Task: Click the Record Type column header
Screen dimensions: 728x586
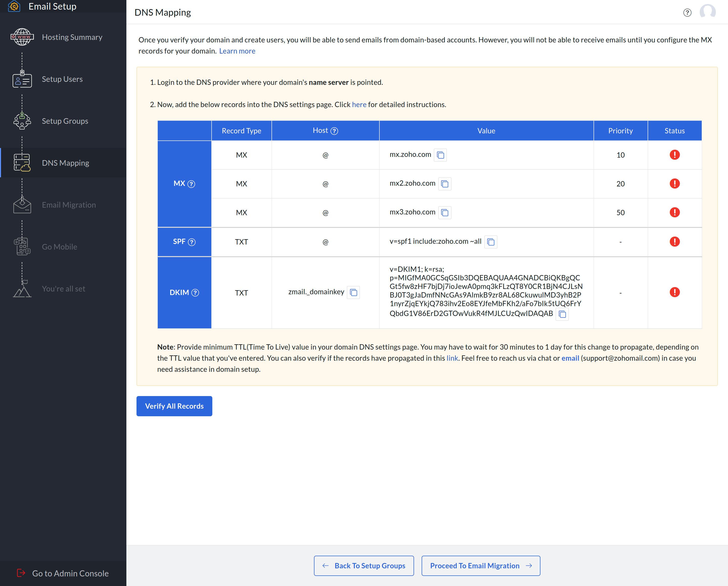Action: (241, 131)
